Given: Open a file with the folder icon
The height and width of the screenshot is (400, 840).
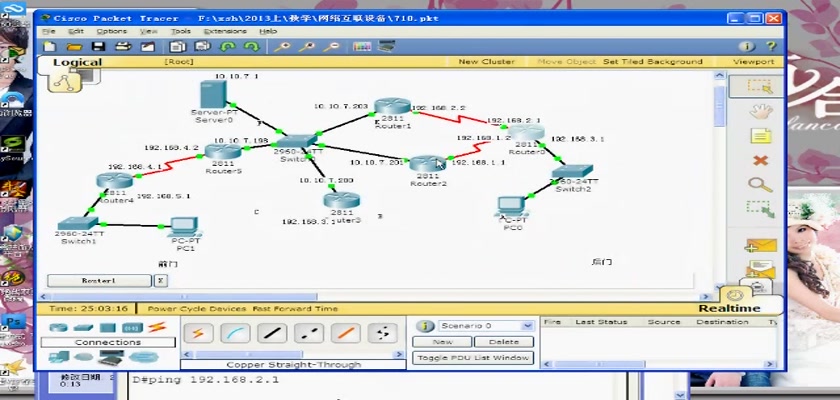Looking at the screenshot, I should coord(73,47).
